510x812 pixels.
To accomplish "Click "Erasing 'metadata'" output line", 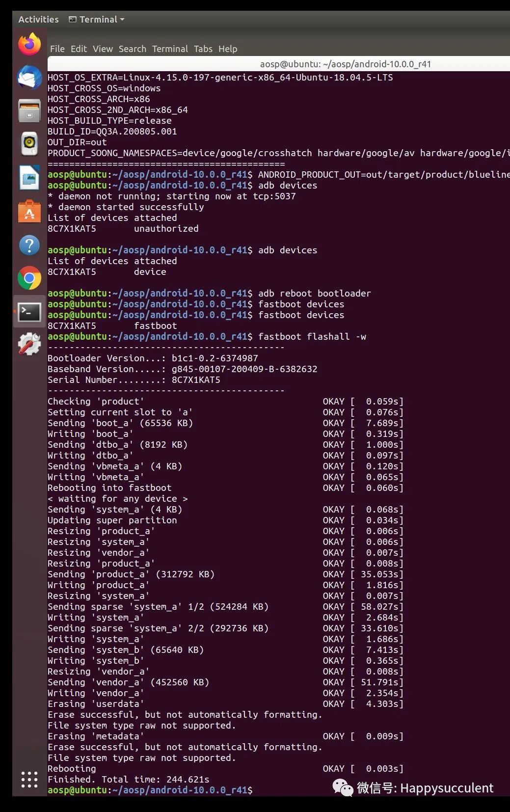I will [x=226, y=736].
